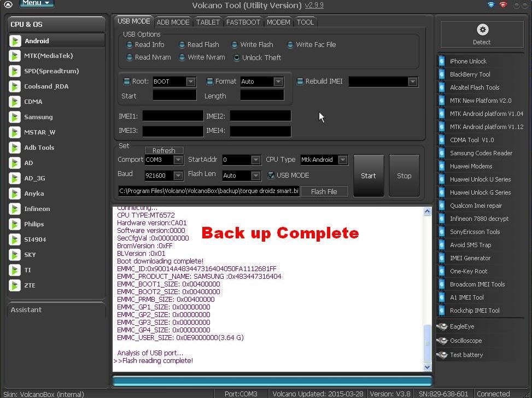Viewport: 532px width, 398px height.
Task: Switch to the ADB MODE tab
Action: 173,22
